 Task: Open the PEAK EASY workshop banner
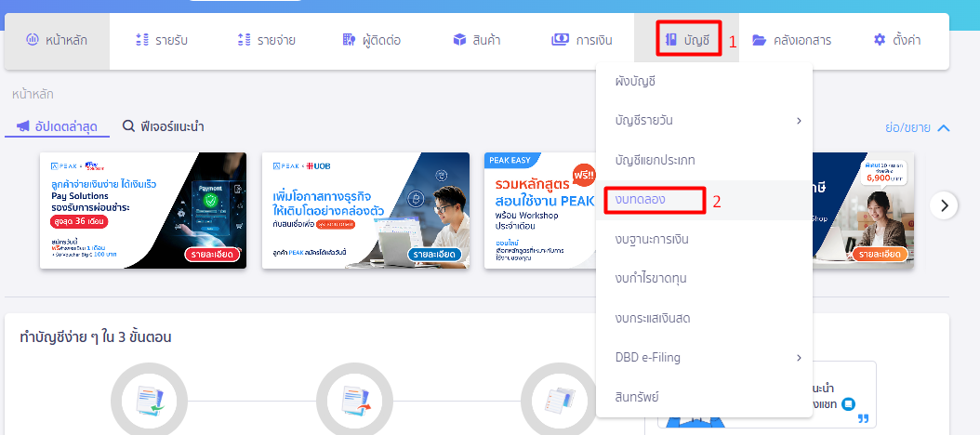[540, 211]
